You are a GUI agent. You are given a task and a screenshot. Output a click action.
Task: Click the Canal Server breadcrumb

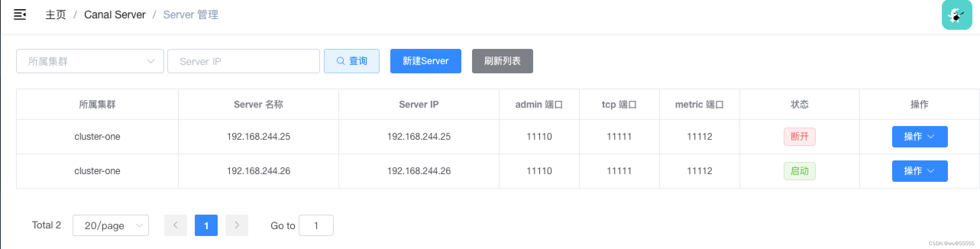(115, 15)
